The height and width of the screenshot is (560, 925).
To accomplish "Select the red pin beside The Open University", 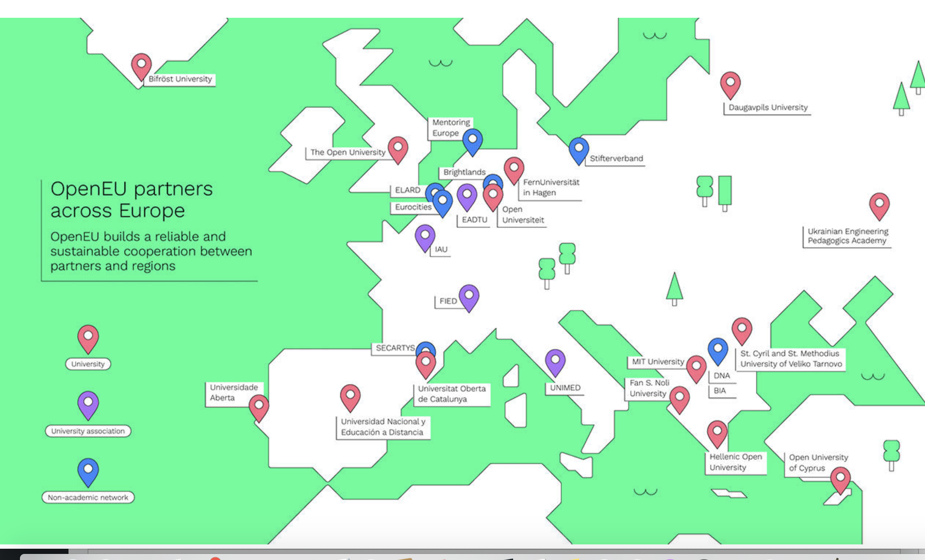I will point(398,150).
